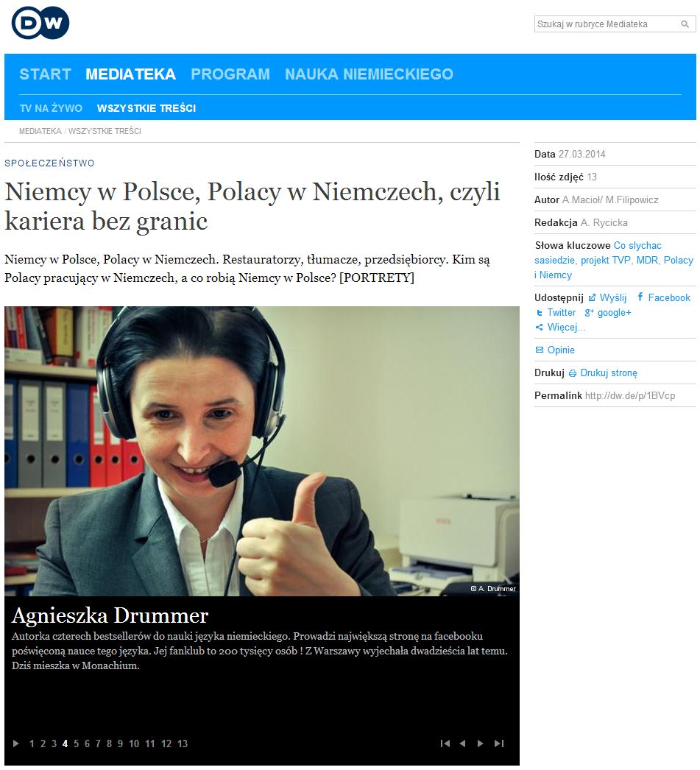Share via google+ link
This screenshot has height=770, width=700.
click(608, 312)
